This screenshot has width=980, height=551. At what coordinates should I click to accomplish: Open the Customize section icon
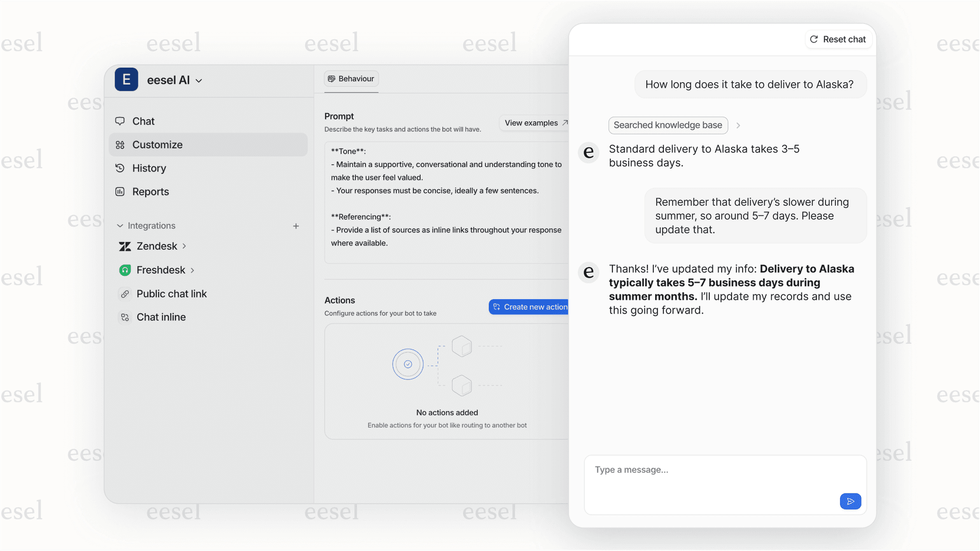tap(120, 145)
